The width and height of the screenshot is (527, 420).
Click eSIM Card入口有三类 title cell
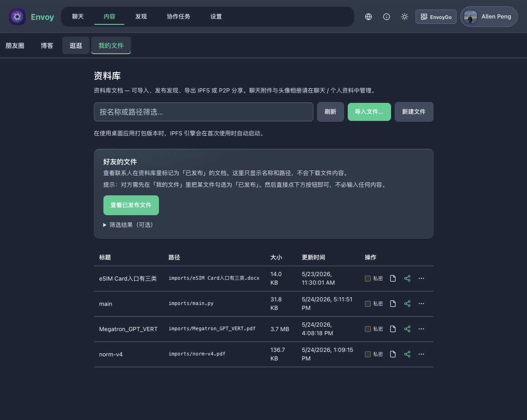coord(128,279)
